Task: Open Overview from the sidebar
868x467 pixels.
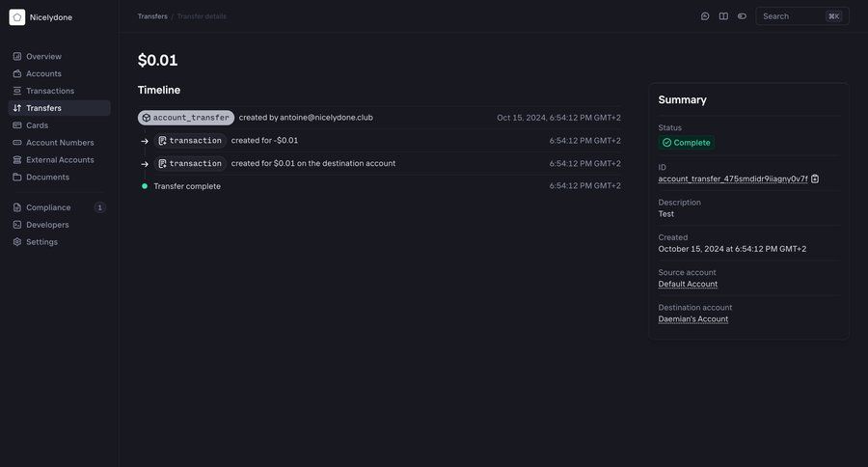Action: point(59,57)
